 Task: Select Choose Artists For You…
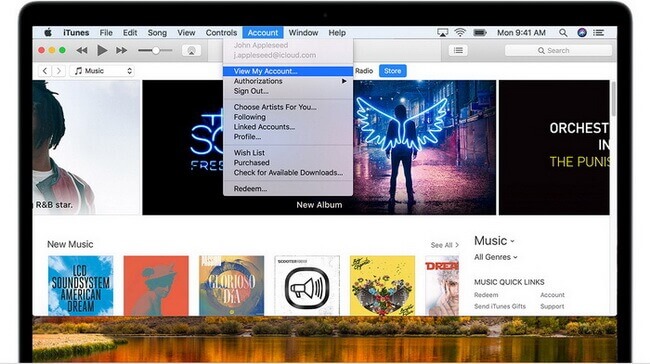[288, 107]
